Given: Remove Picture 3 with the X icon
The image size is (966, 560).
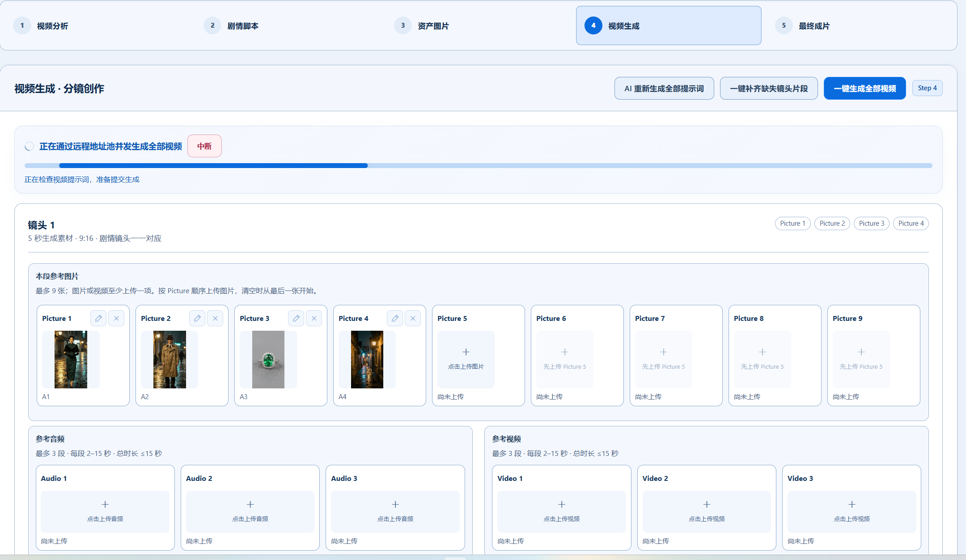Looking at the screenshot, I should click(314, 318).
